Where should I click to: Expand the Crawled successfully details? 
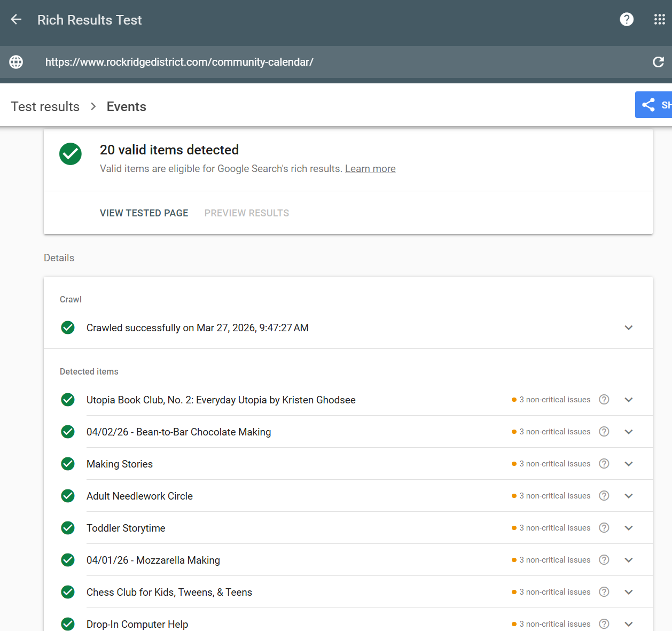(628, 328)
